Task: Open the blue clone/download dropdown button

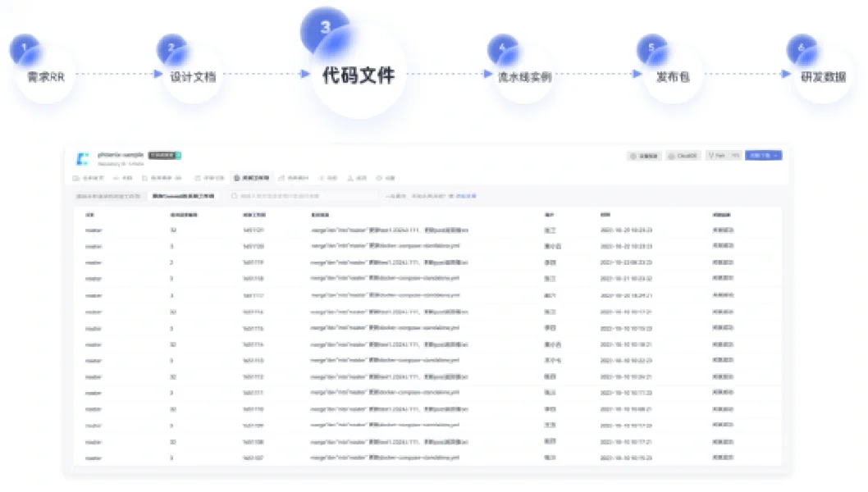Action: click(x=763, y=156)
